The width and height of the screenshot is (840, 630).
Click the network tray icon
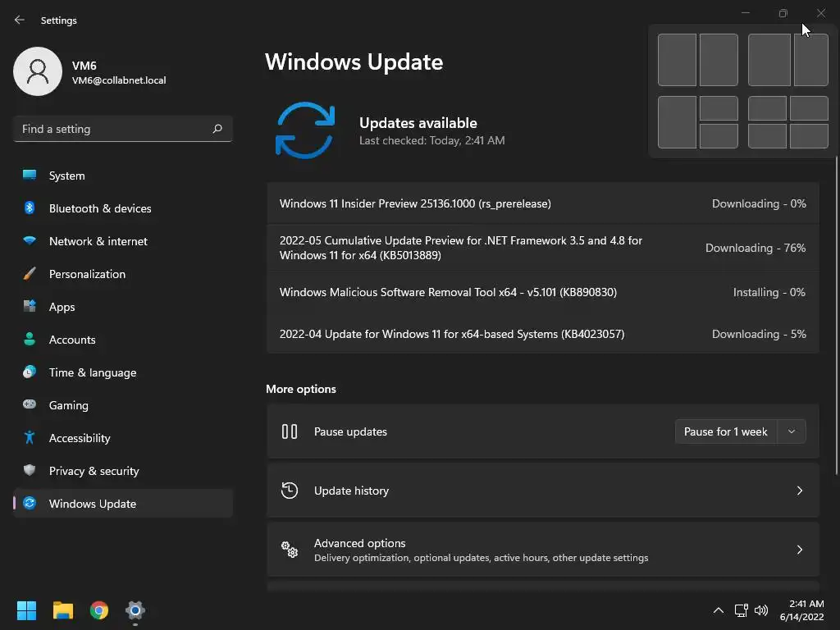(741, 610)
